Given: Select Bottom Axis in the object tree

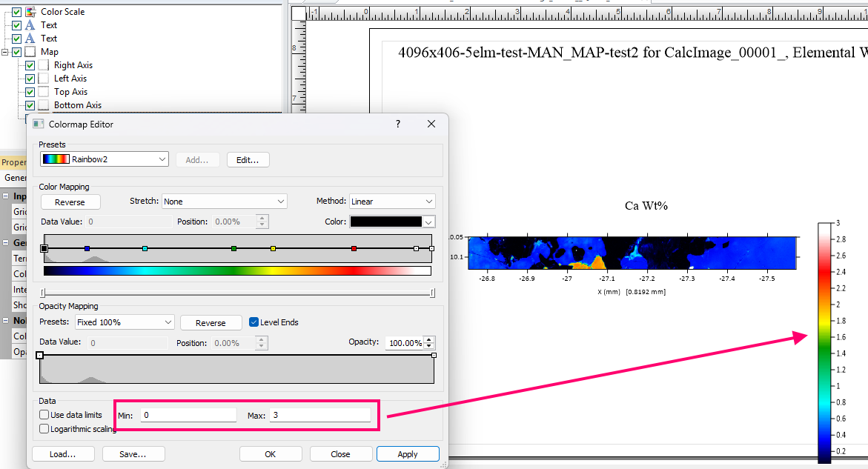Looking at the screenshot, I should (77, 105).
